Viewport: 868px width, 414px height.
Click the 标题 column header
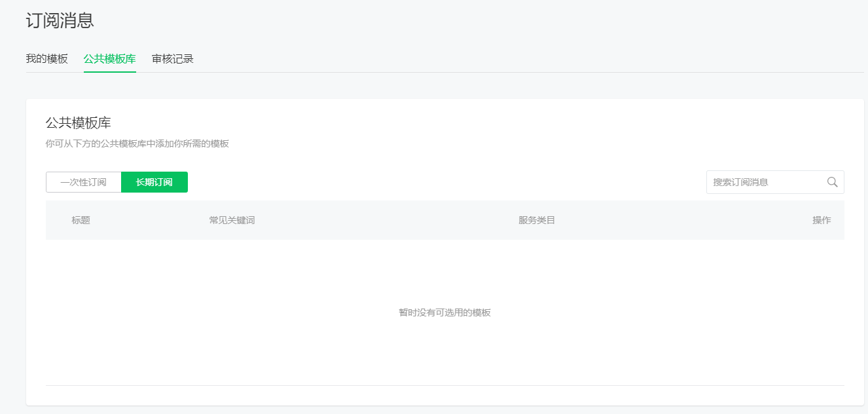[x=81, y=220]
